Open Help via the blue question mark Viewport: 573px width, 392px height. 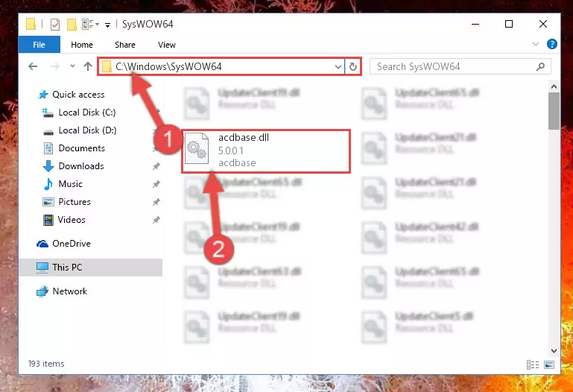pyautogui.click(x=552, y=44)
